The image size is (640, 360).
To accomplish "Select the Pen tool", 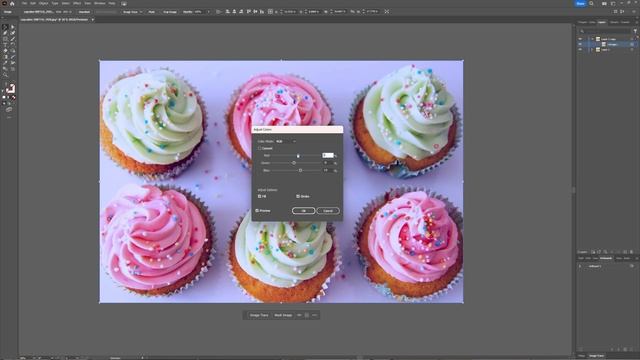I will tap(5, 33).
